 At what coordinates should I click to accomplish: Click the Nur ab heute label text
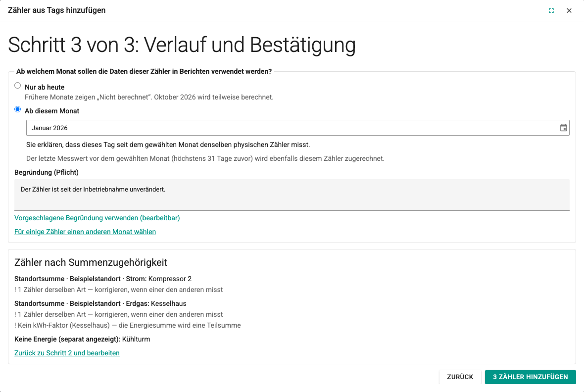point(45,87)
